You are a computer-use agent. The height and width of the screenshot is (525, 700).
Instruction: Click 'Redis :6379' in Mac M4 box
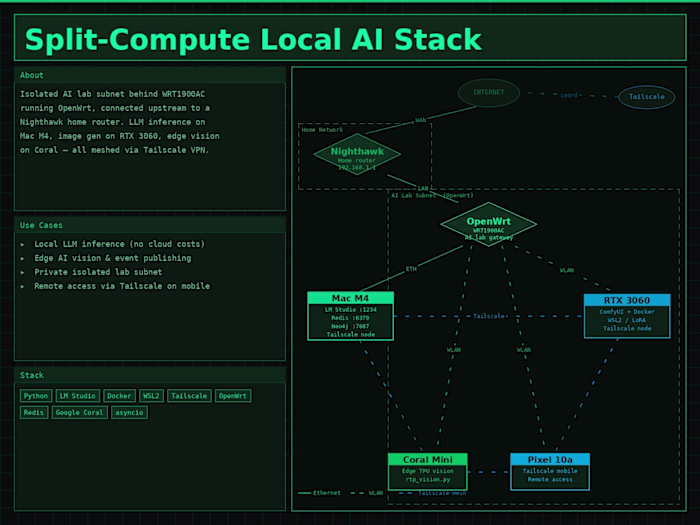pyautogui.click(x=350, y=318)
